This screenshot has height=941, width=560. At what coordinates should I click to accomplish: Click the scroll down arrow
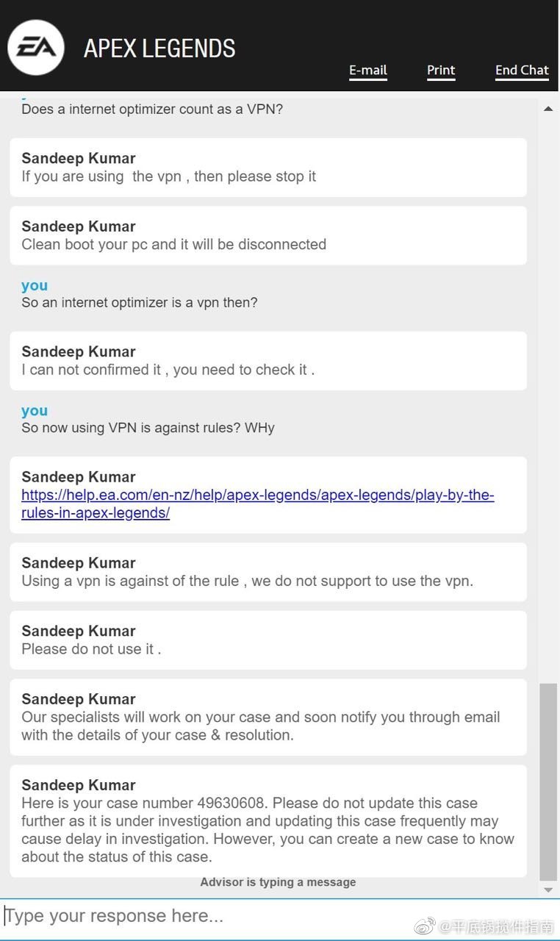coord(548,890)
